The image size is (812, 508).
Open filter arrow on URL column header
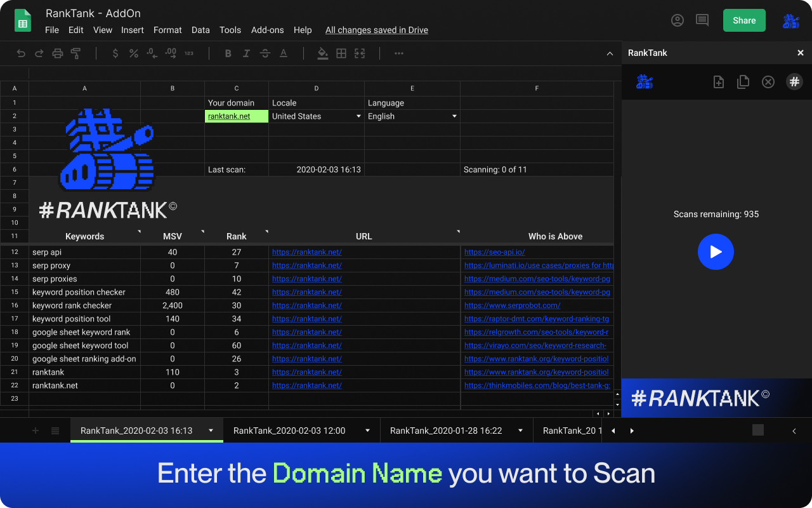pyautogui.click(x=458, y=232)
